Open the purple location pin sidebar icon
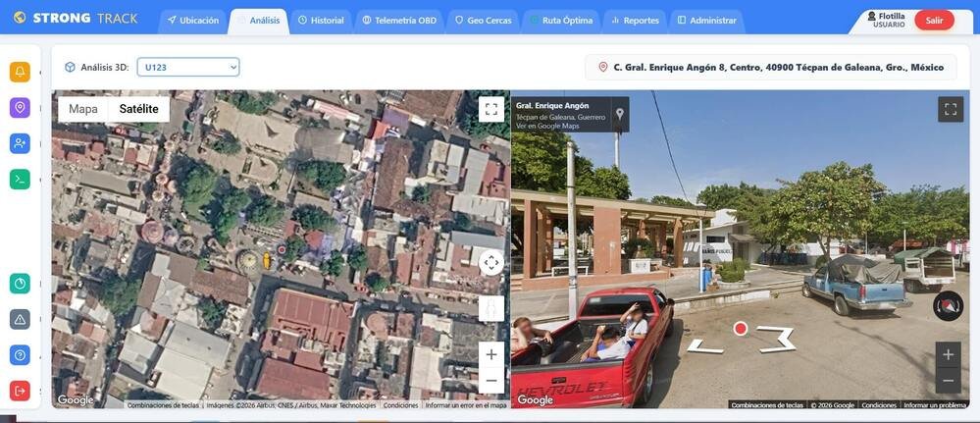 tap(20, 108)
